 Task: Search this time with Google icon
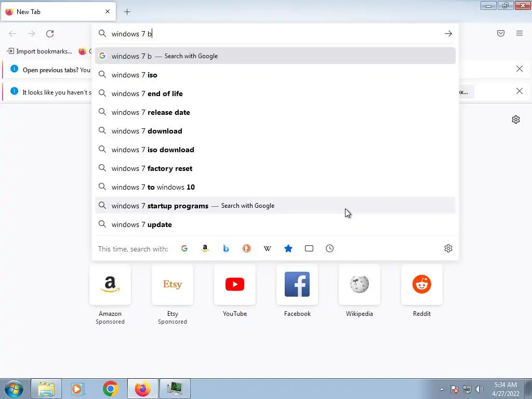pyautogui.click(x=184, y=248)
